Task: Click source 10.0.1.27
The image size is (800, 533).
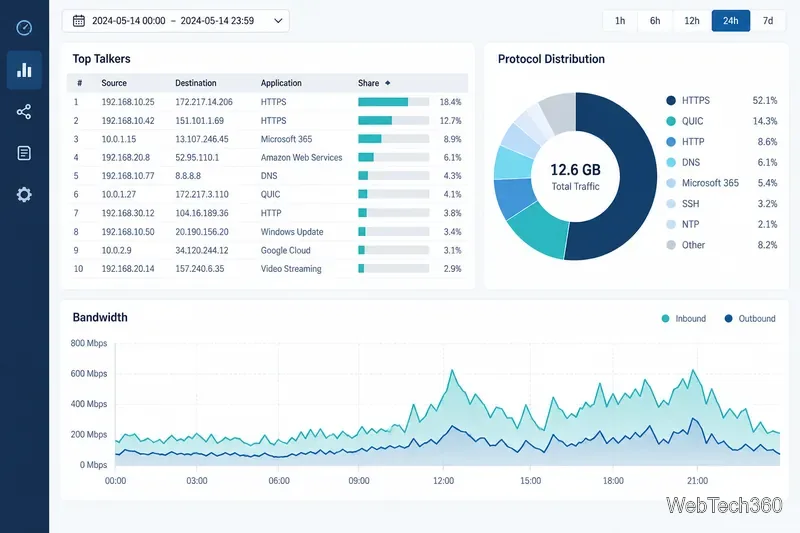Action: (x=119, y=194)
